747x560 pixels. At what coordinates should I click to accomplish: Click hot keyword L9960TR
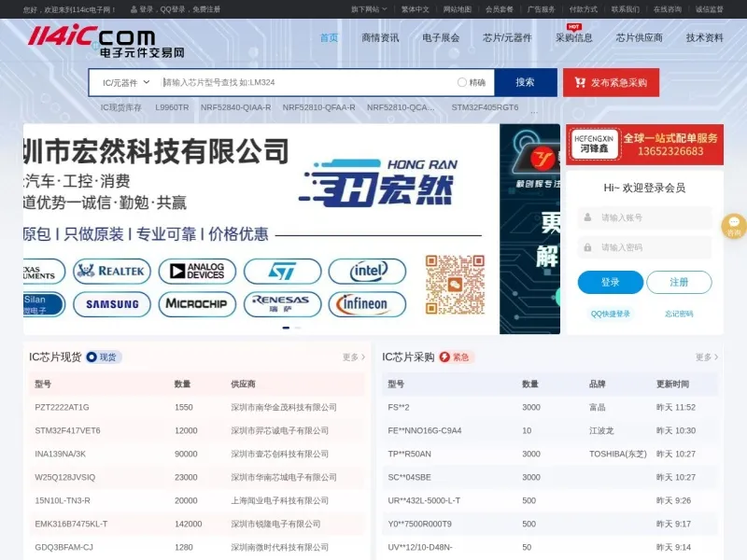[x=172, y=107]
